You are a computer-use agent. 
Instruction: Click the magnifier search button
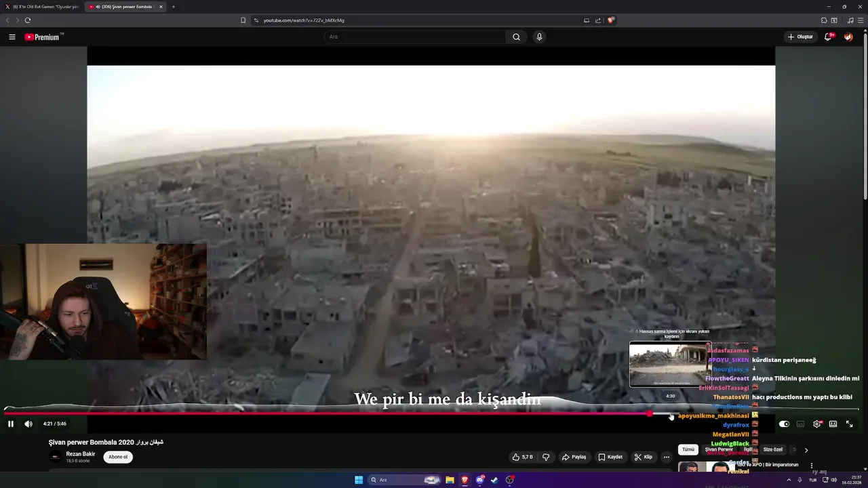click(516, 37)
